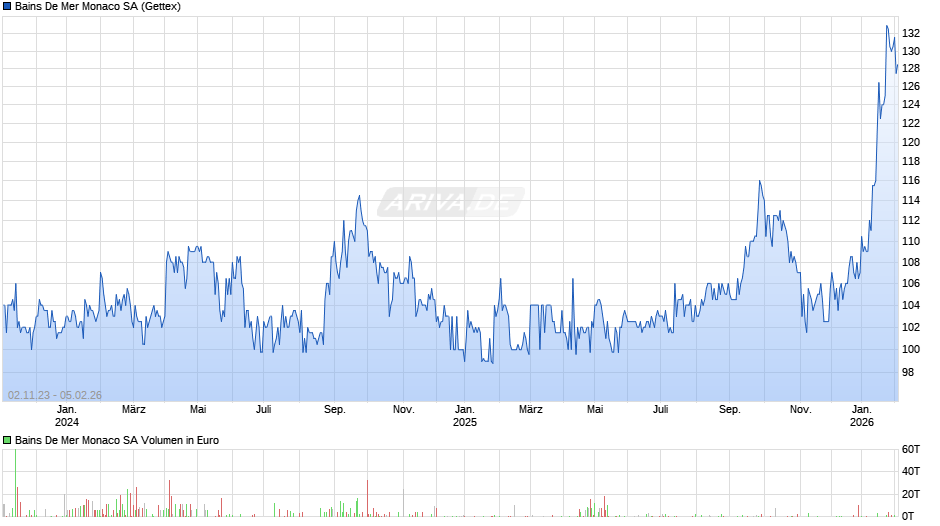Image resolution: width=940 pixels, height=526 pixels.
Task: Click the date range text 02.11.23 - 05.02.26
Action: 55,395
